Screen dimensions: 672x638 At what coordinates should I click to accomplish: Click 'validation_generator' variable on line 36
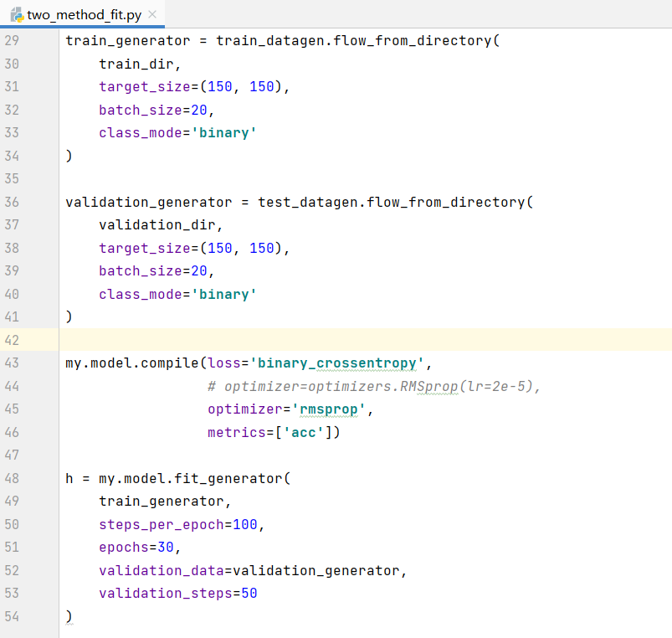click(x=149, y=202)
